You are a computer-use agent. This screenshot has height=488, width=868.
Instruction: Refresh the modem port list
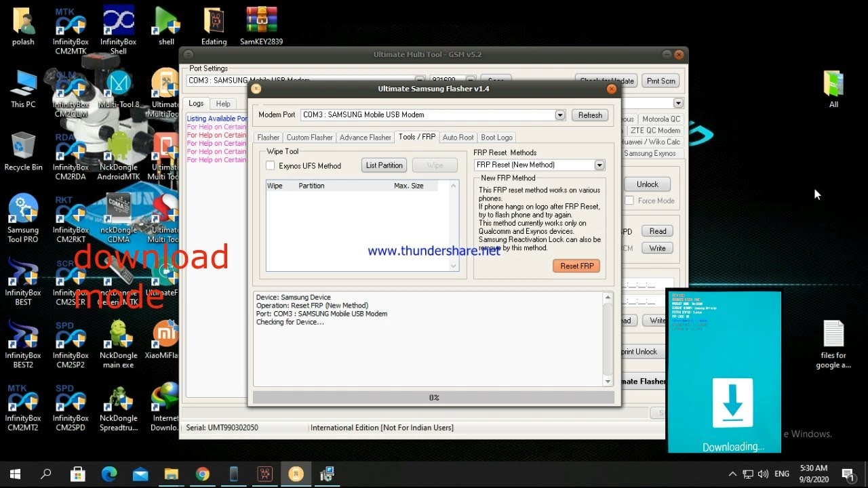590,115
